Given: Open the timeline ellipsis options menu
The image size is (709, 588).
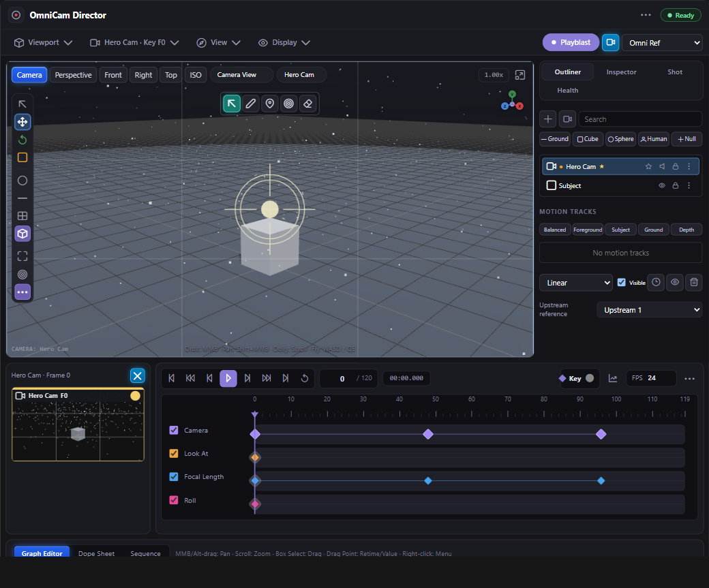Looking at the screenshot, I should (x=689, y=378).
